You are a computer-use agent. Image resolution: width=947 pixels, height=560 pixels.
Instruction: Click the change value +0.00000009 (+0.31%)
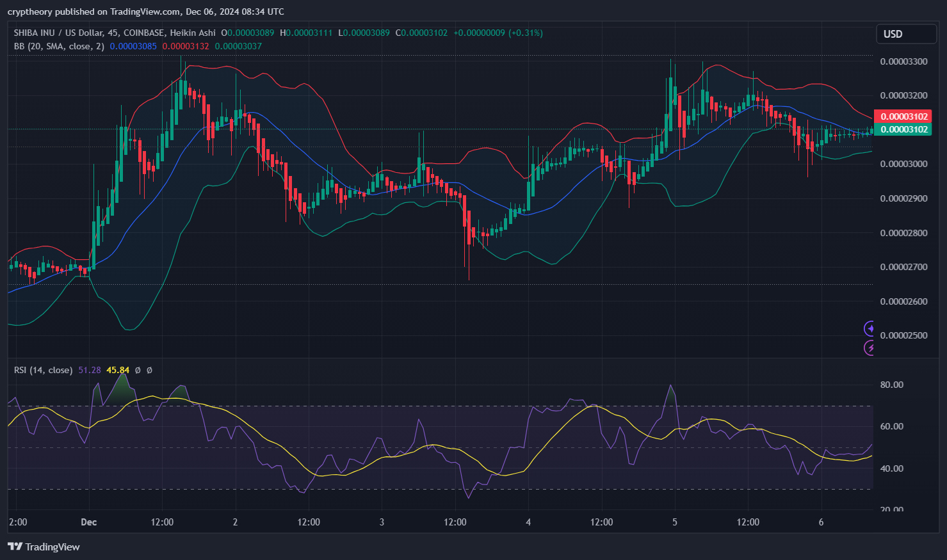point(498,33)
